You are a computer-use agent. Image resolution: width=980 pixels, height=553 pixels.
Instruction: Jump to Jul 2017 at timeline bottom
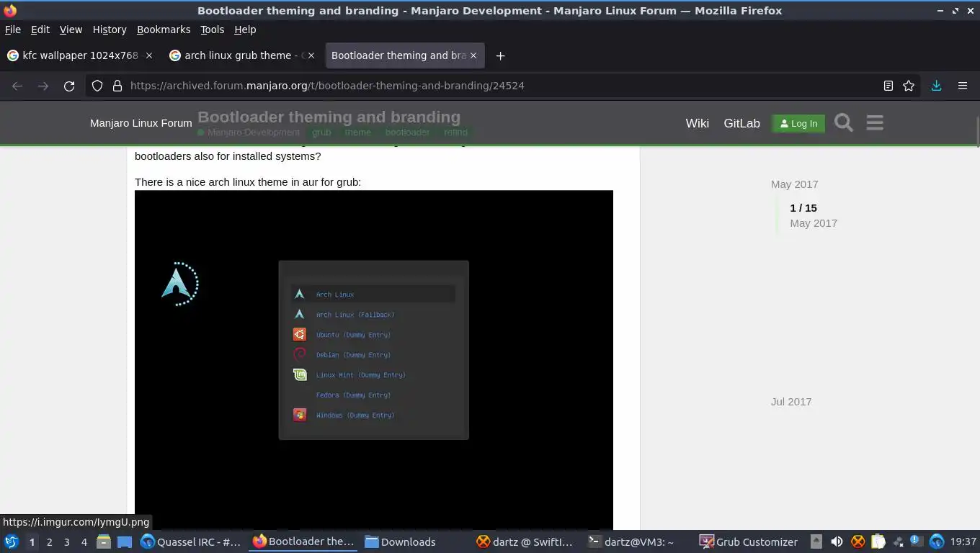791,402
